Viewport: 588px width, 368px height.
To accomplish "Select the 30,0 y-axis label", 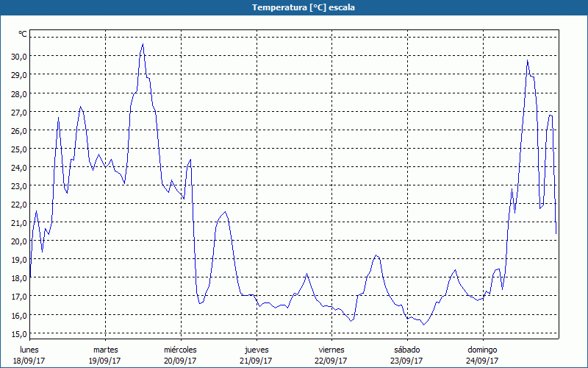I will tap(18, 57).
